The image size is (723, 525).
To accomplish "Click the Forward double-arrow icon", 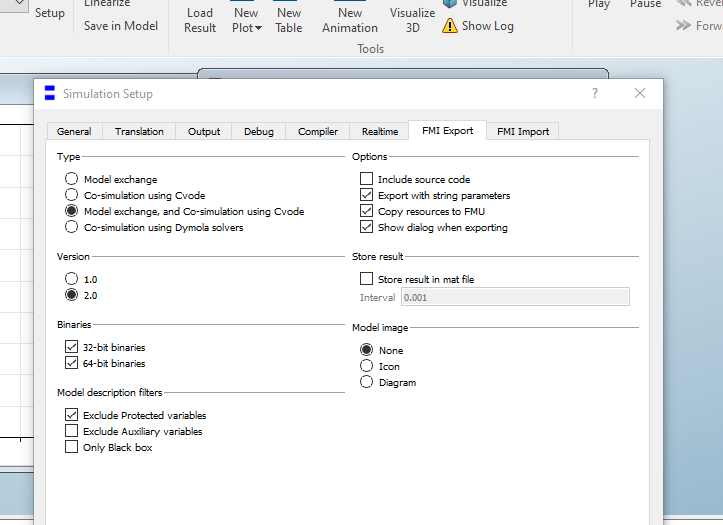I will click(683, 25).
